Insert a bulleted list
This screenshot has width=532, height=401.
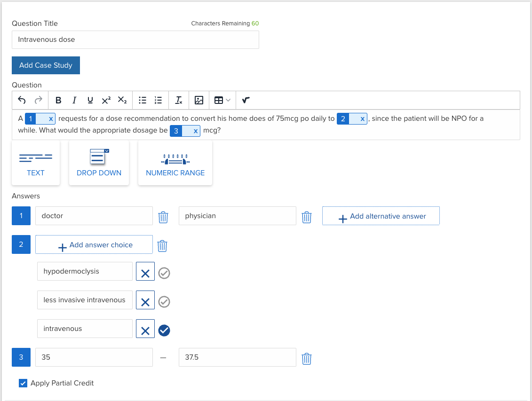tap(143, 100)
